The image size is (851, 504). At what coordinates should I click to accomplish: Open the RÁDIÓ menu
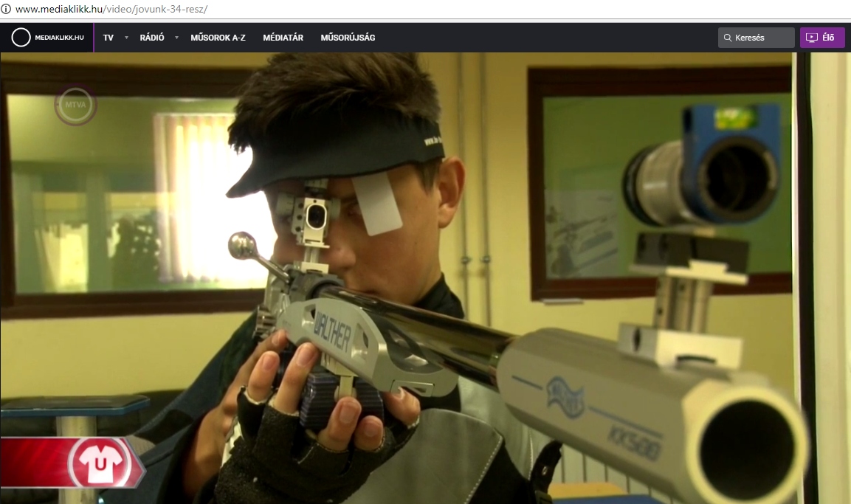point(152,38)
